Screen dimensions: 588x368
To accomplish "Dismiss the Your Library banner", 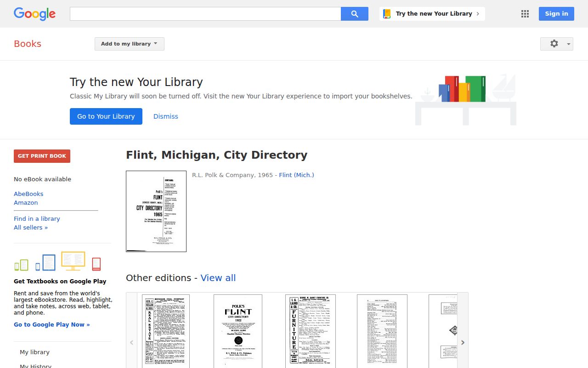I will click(166, 116).
